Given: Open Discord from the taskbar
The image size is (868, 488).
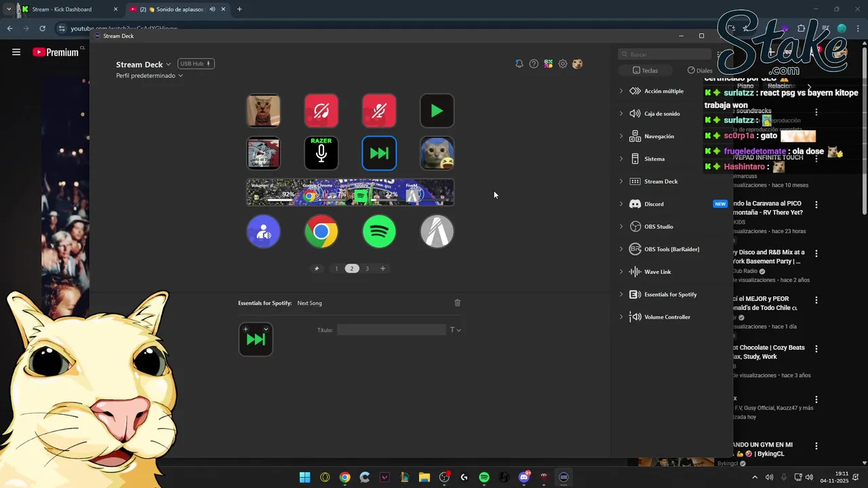Looking at the screenshot, I should pos(524,477).
